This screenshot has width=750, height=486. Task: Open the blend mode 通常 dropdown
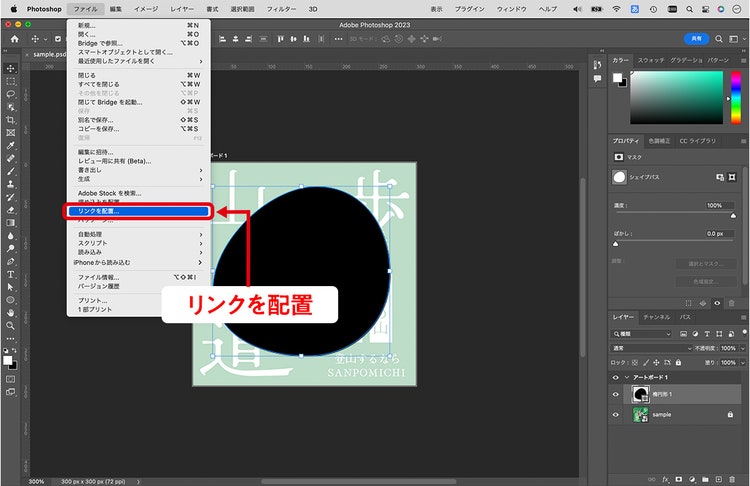click(x=651, y=348)
